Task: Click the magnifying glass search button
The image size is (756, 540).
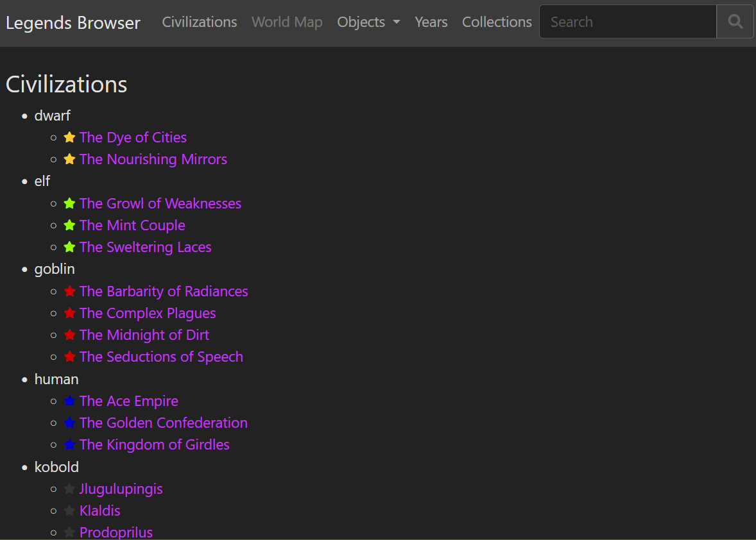Action: pyautogui.click(x=735, y=22)
